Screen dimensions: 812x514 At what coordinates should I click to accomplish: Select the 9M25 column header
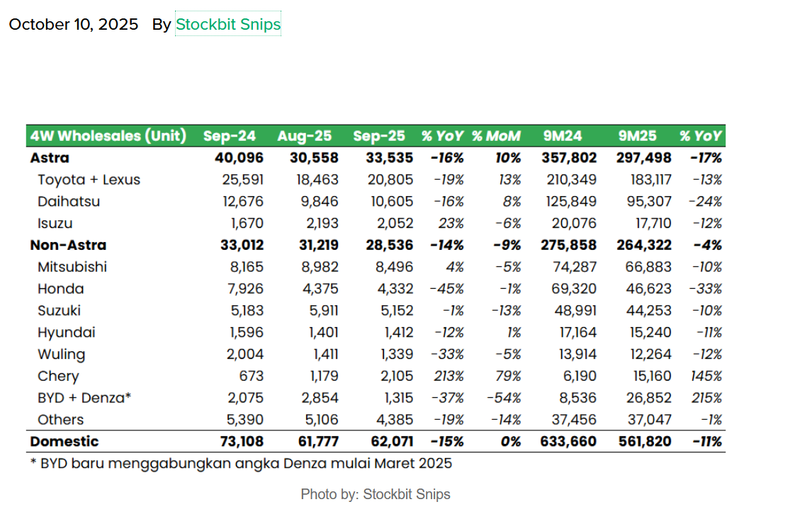click(637, 136)
